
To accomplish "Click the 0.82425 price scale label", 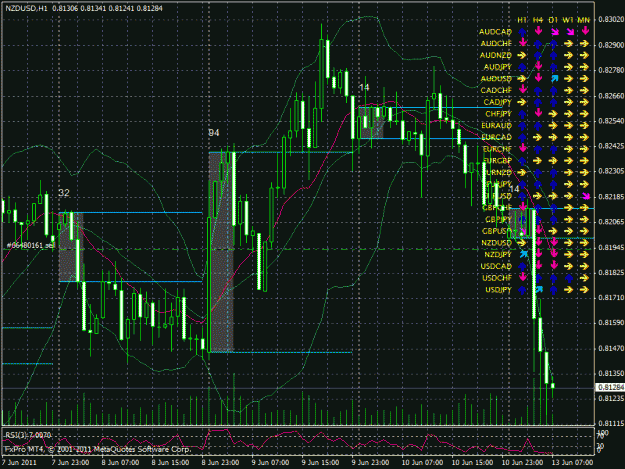I will click(611, 146).
